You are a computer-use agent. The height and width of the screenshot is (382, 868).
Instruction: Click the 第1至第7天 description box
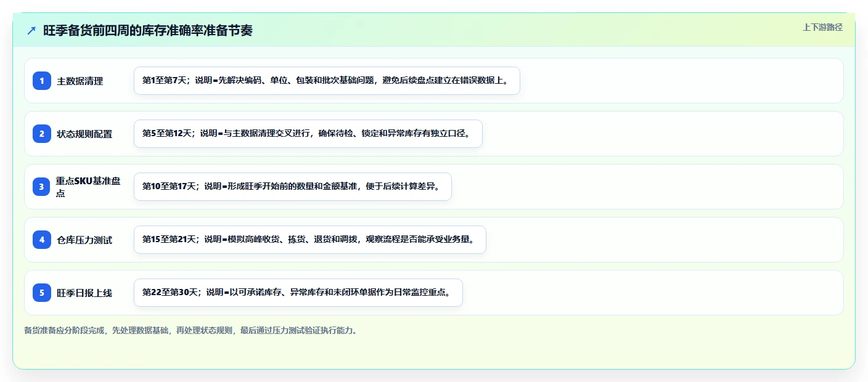coord(327,81)
